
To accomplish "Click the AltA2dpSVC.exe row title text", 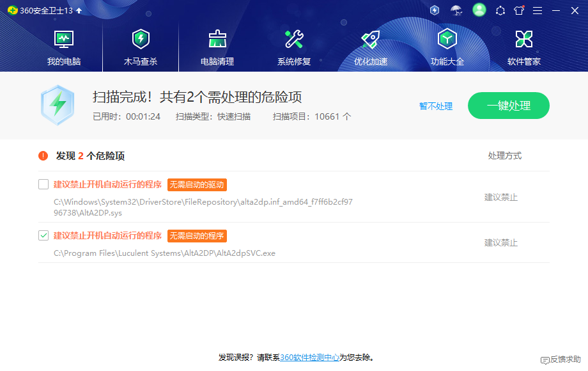I will [x=107, y=235].
